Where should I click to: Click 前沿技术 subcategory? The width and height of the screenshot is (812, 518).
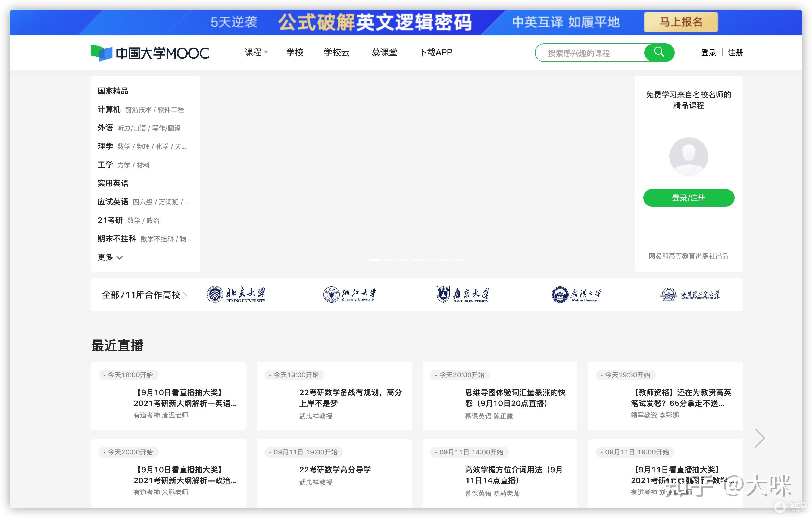tap(138, 110)
